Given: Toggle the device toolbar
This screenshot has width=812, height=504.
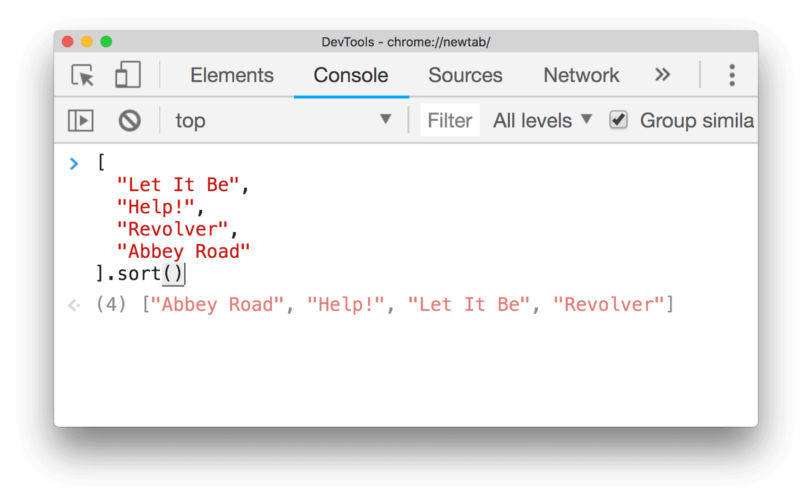Looking at the screenshot, I should [x=127, y=75].
